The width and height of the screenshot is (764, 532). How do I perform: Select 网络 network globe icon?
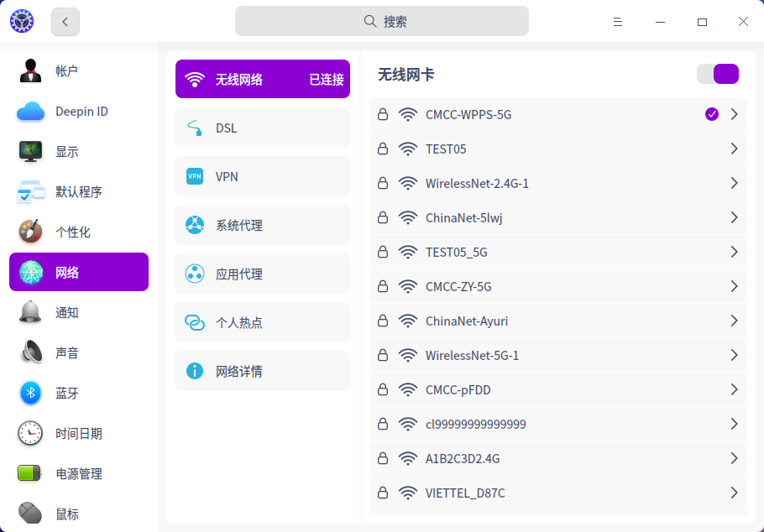coord(31,272)
